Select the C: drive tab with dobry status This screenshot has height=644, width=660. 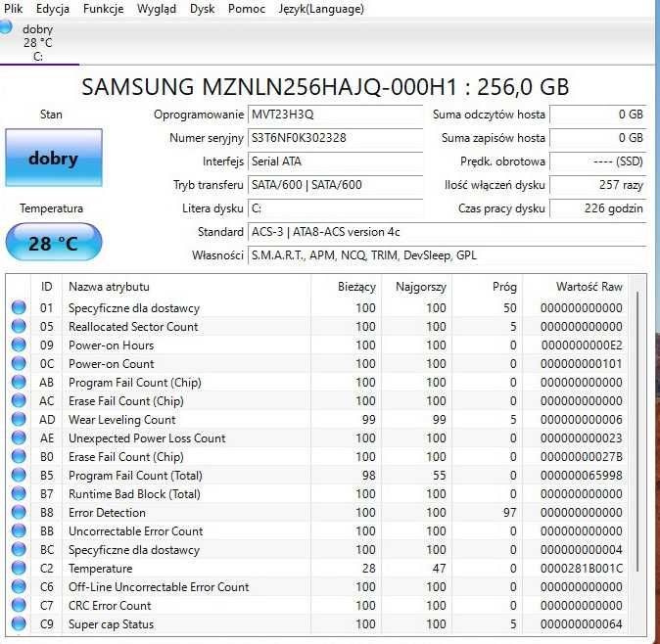pos(38,42)
